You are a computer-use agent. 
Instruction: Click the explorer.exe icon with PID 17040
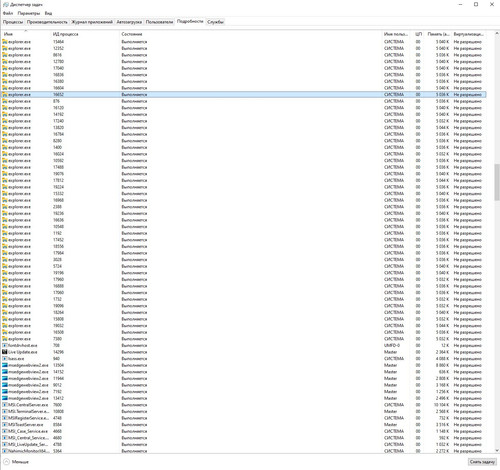5,68
